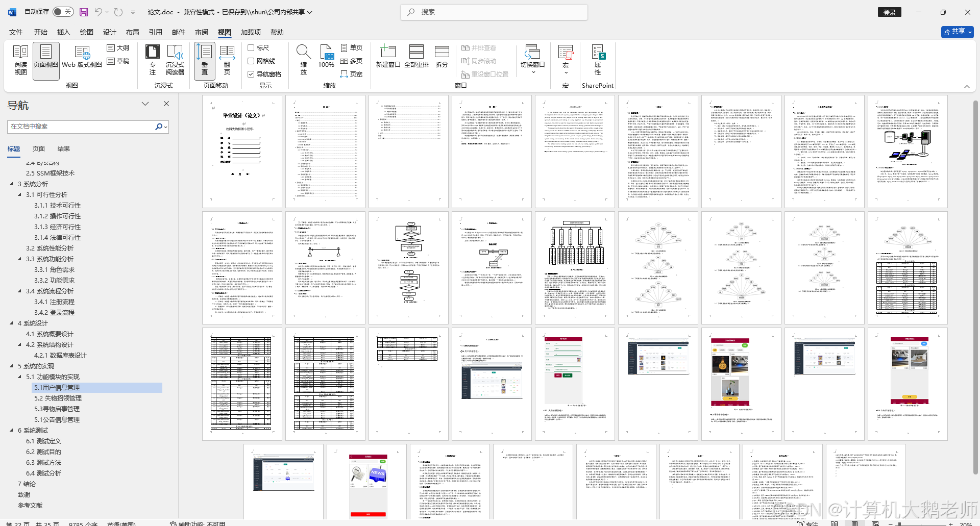Select Vertical (垂直) page movement

pos(204,61)
